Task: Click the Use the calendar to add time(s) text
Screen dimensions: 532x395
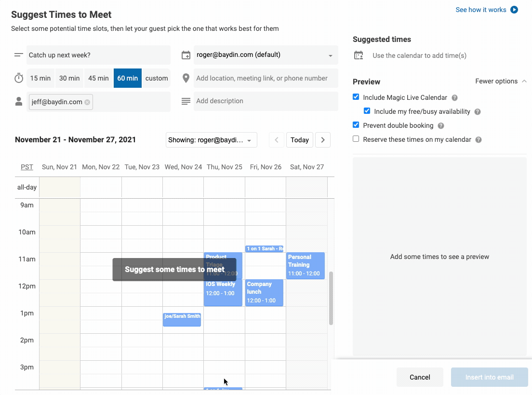Action: 419,55
